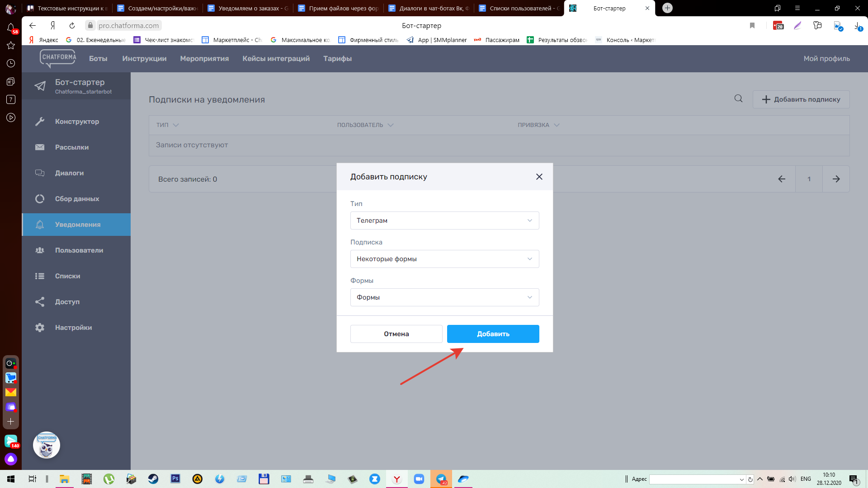Click the Chatforma logo
This screenshot has height=488, width=868.
click(x=58, y=58)
